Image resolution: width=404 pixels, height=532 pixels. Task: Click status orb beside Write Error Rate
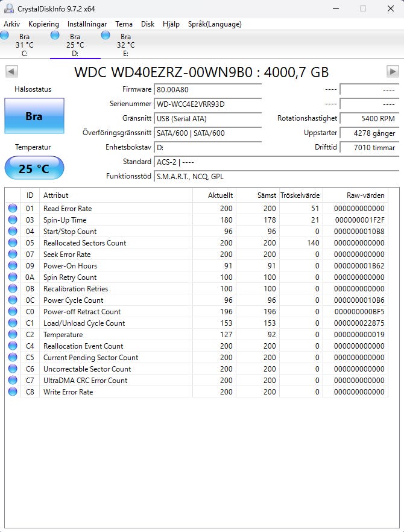[13, 392]
